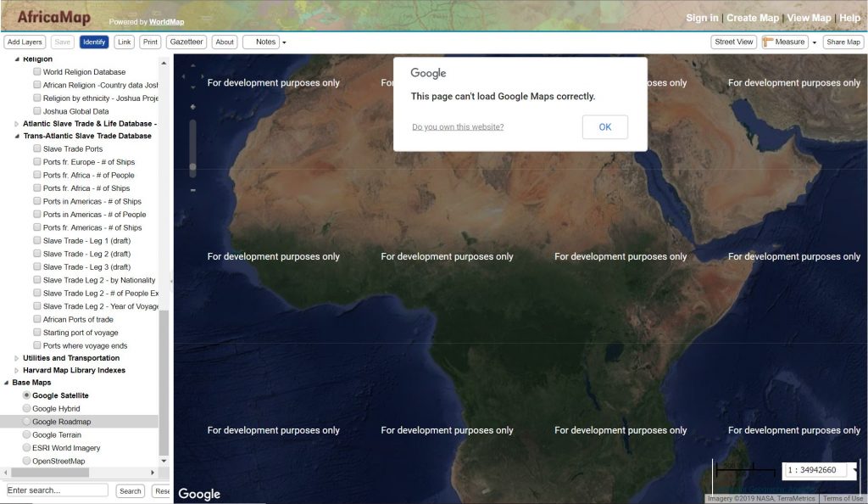Check Ports where voyage ends layer
Viewport: 868px width, 504px height.
[x=37, y=345]
